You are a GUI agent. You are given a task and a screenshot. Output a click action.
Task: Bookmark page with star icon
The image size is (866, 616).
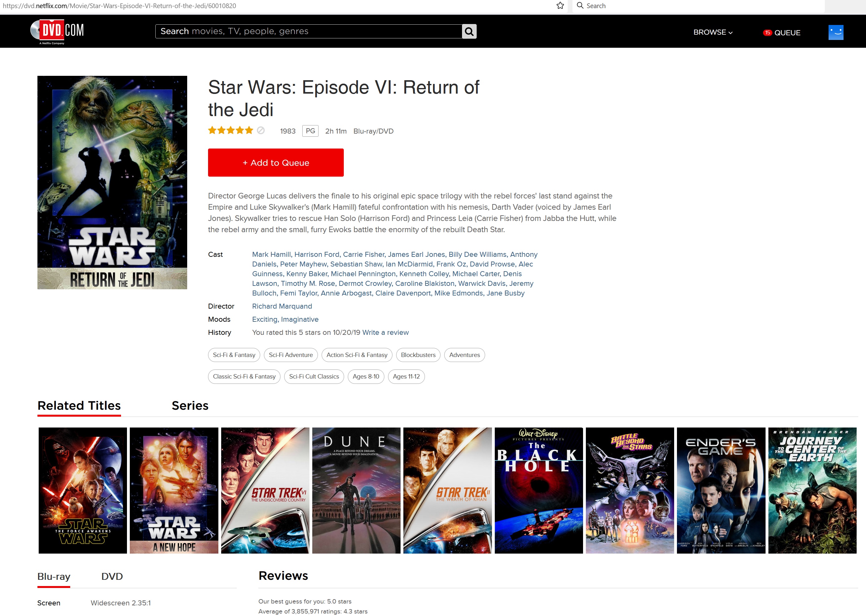[x=560, y=6]
